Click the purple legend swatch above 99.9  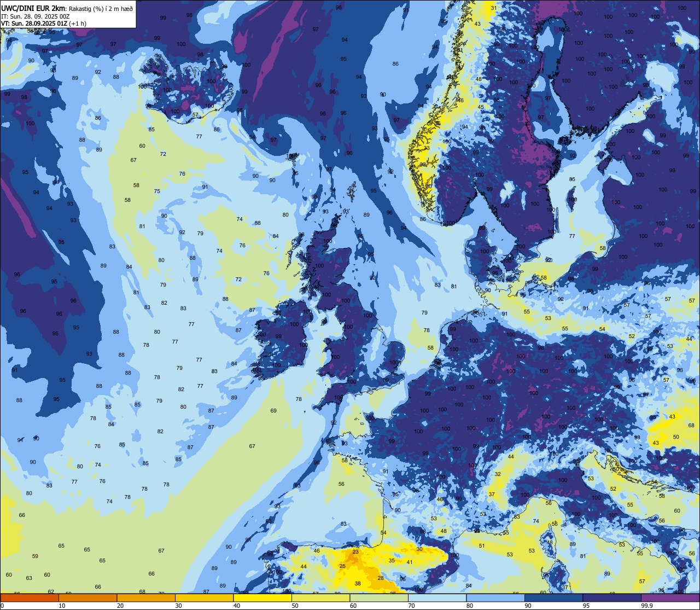point(670,597)
